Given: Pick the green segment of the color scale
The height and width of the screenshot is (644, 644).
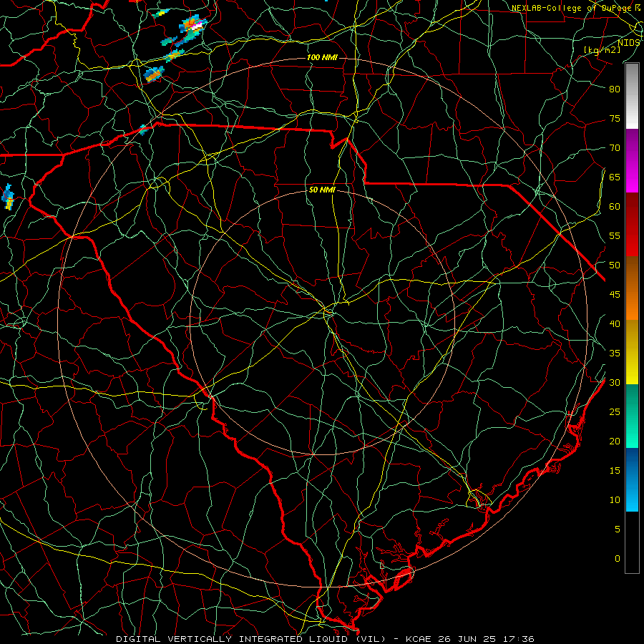Looking at the screenshot, I should tap(632, 416).
